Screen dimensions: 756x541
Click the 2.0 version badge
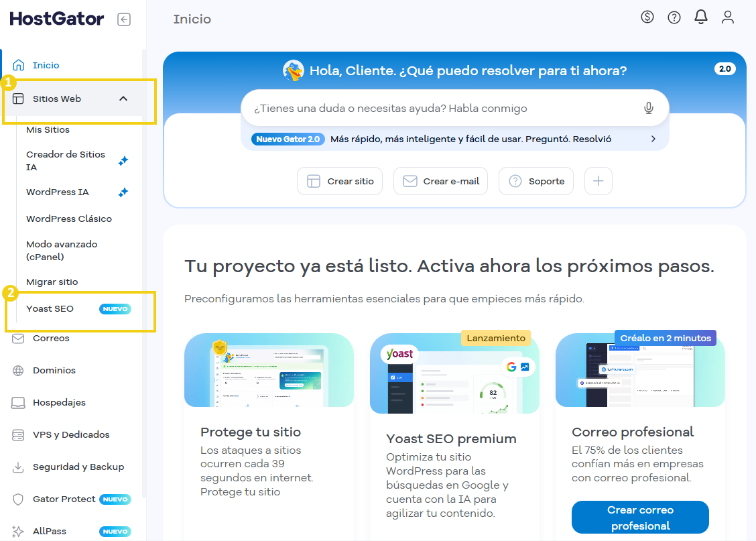(x=724, y=69)
